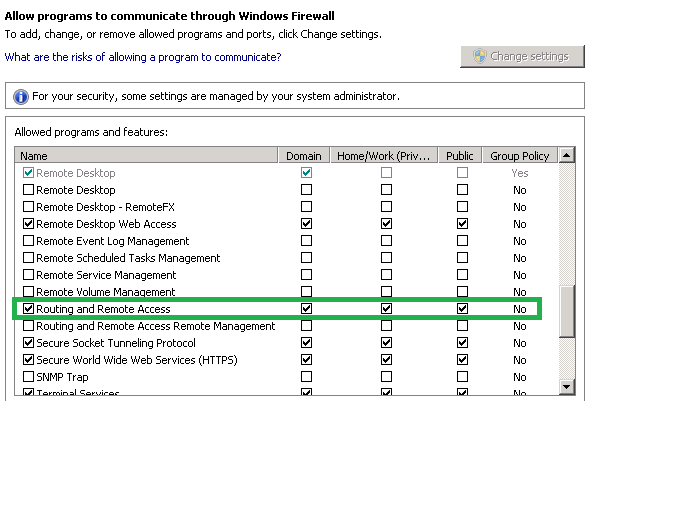
Task: Click the grayed Yes Group Policy value
Action: coord(520,173)
